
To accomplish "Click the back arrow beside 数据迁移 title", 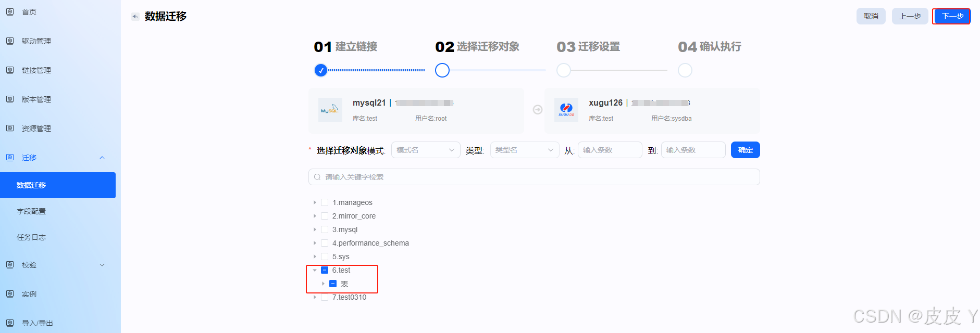I will (135, 17).
